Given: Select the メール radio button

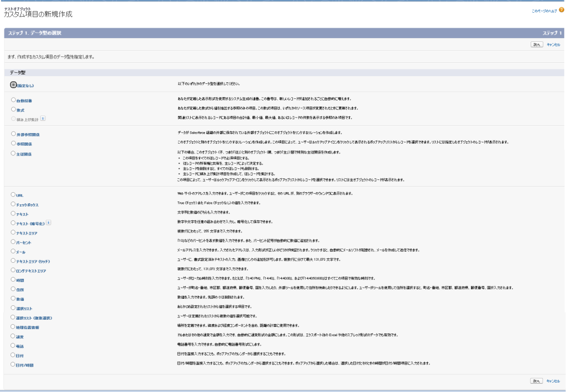Looking at the screenshot, I should (x=13, y=251).
